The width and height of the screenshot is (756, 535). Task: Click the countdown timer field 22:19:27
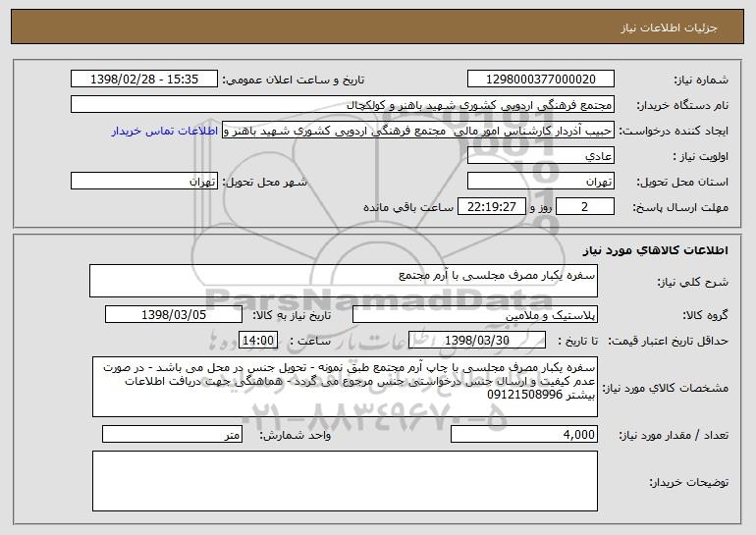[x=491, y=207]
